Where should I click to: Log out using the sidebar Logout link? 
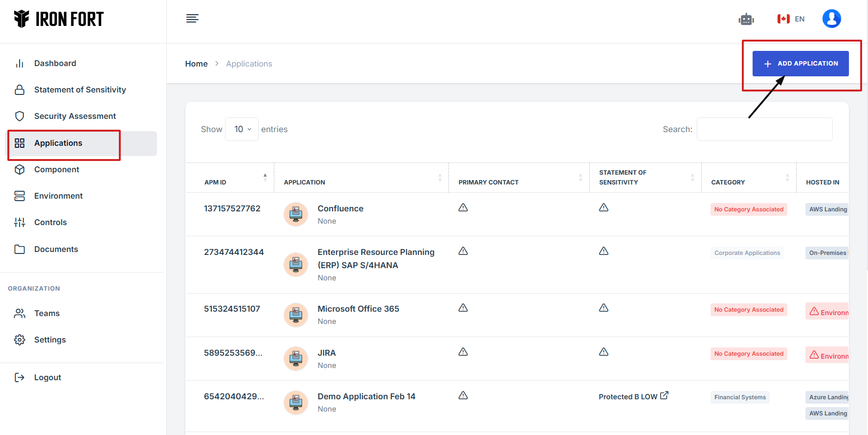pyautogui.click(x=47, y=377)
